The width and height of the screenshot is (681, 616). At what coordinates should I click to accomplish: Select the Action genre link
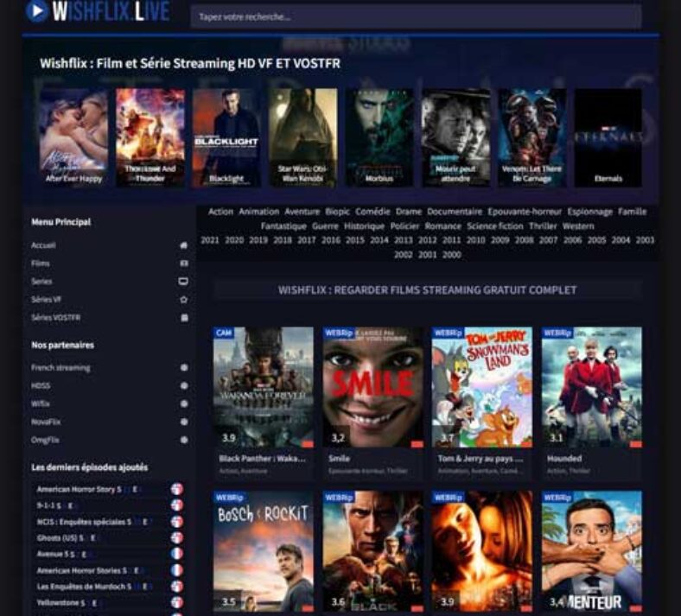[x=220, y=212]
